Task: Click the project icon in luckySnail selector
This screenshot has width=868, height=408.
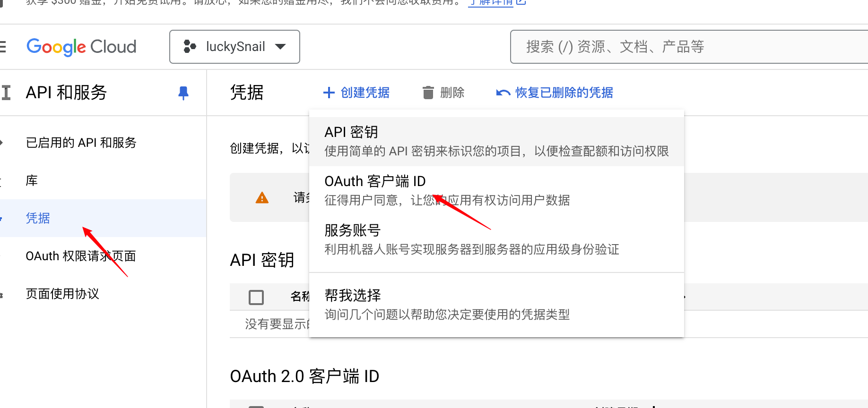Action: pyautogui.click(x=190, y=46)
